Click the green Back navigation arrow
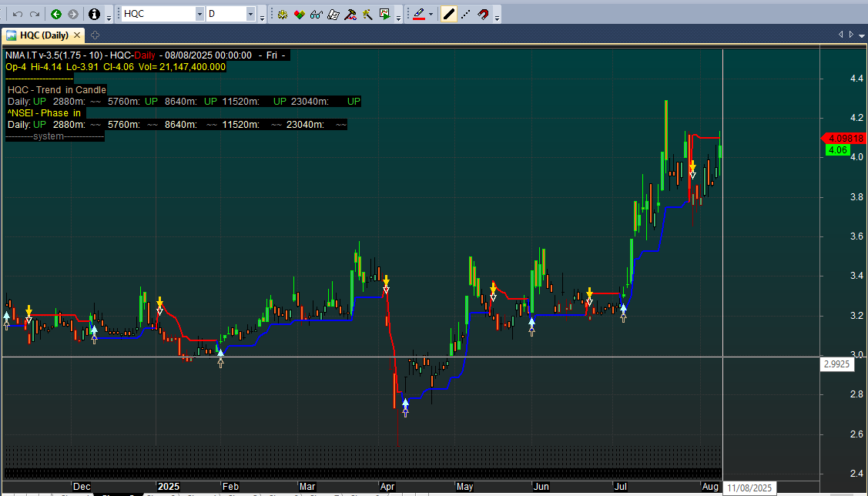The height and width of the screenshot is (496, 868). [56, 15]
